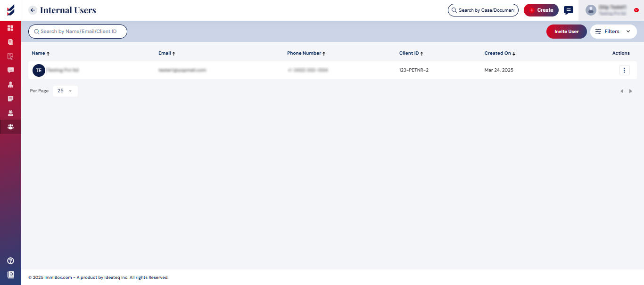Sort by the Email column header
This screenshot has height=285, width=644.
coord(167,53)
